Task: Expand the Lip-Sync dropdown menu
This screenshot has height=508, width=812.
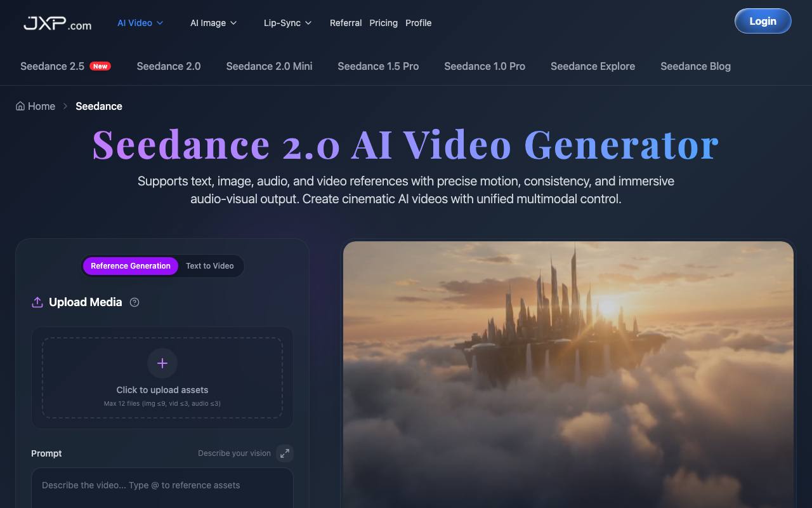Action: [288, 23]
